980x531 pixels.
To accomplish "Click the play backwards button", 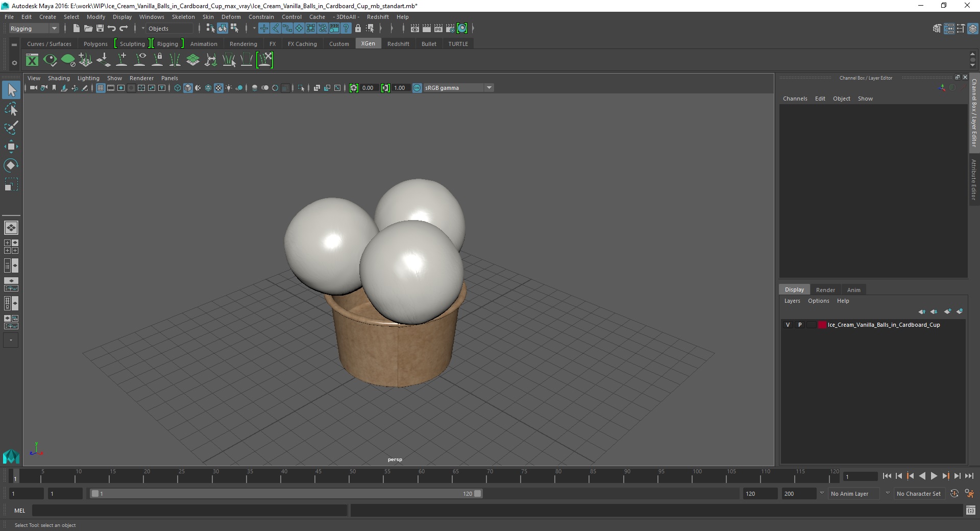I will [x=922, y=476].
